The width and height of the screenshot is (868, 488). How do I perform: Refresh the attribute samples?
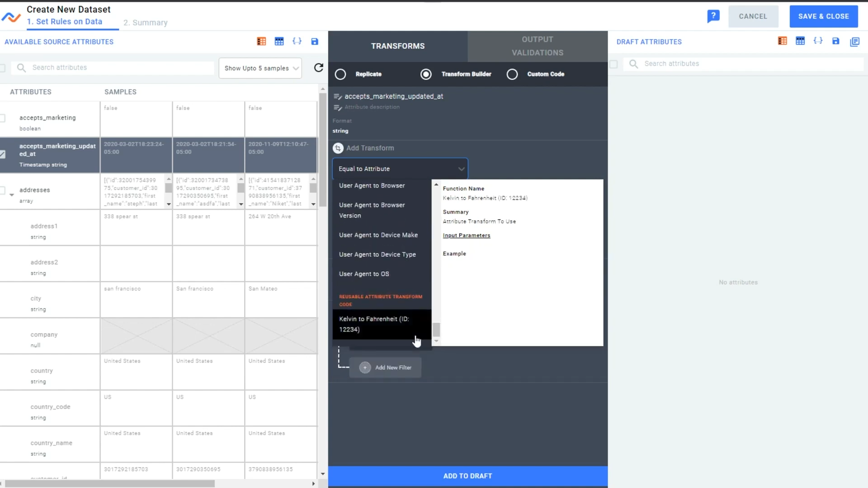click(x=319, y=67)
